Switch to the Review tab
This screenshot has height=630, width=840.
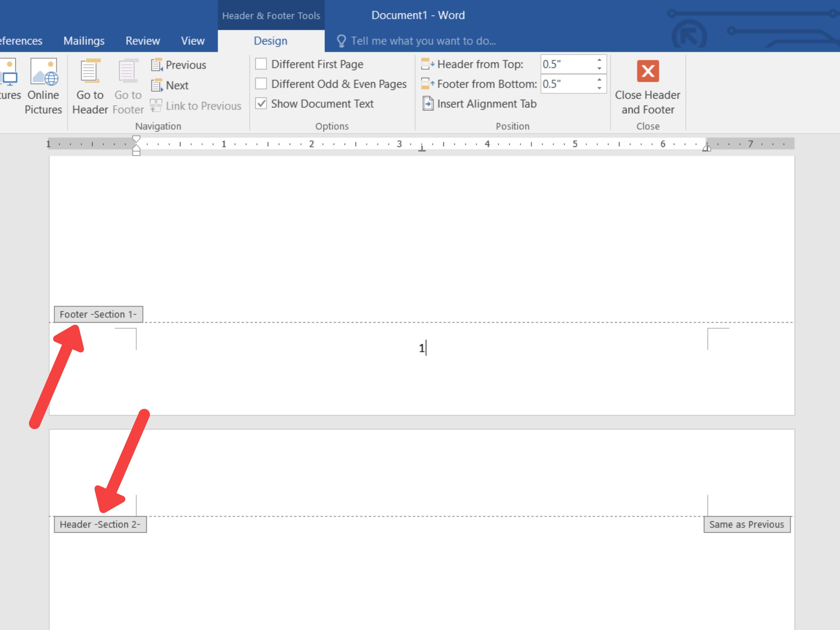[143, 41]
